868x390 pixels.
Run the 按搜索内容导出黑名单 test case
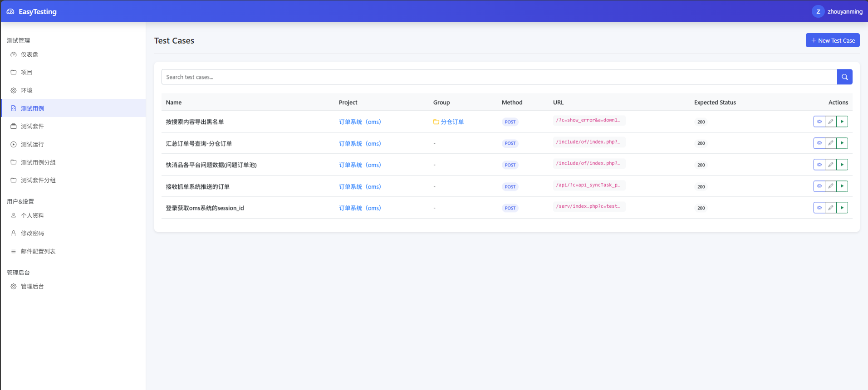click(x=842, y=122)
